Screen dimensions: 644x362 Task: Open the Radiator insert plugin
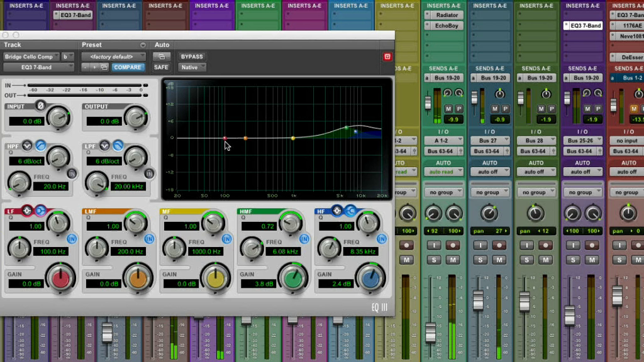coord(447,15)
